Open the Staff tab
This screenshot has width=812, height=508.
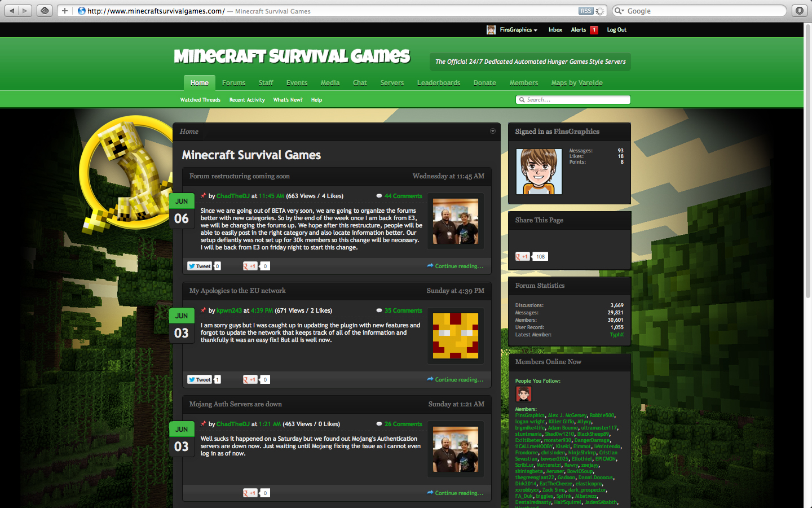tap(266, 83)
